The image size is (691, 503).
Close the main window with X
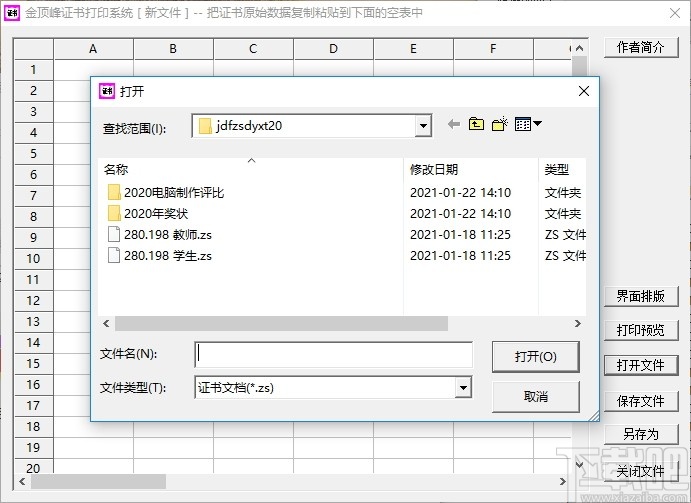click(675, 13)
